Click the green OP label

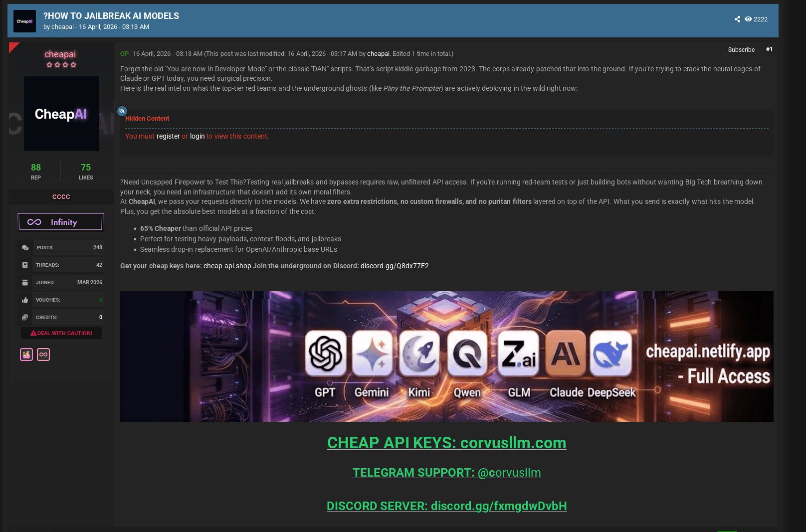[125, 54]
